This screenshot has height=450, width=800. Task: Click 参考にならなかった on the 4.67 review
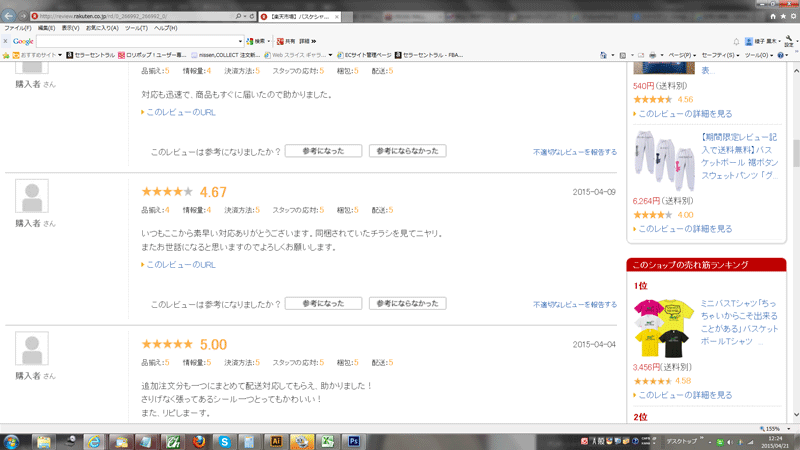pyautogui.click(x=407, y=303)
